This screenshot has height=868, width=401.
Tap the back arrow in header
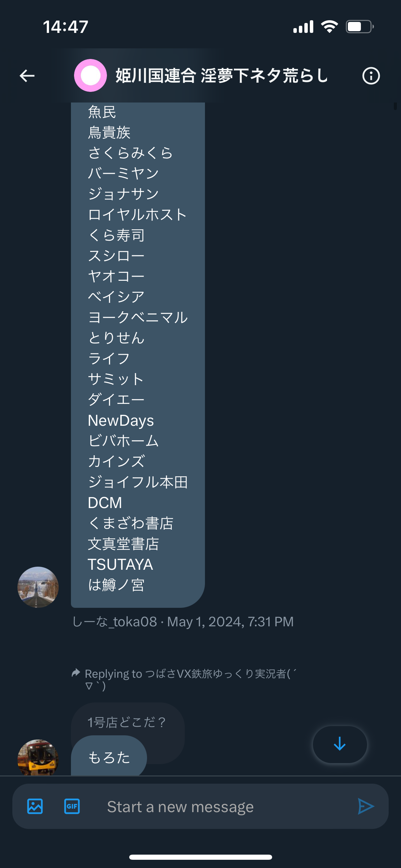[x=27, y=76]
